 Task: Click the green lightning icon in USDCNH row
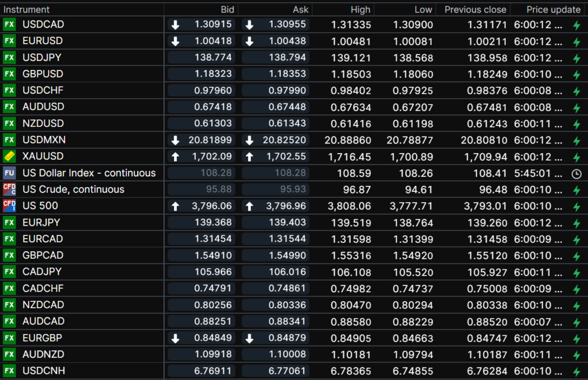tap(577, 371)
